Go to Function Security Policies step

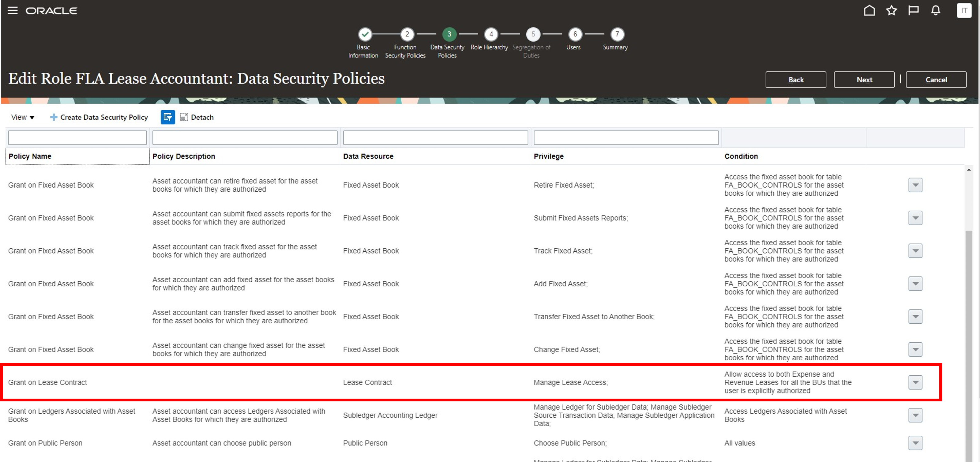(x=407, y=34)
